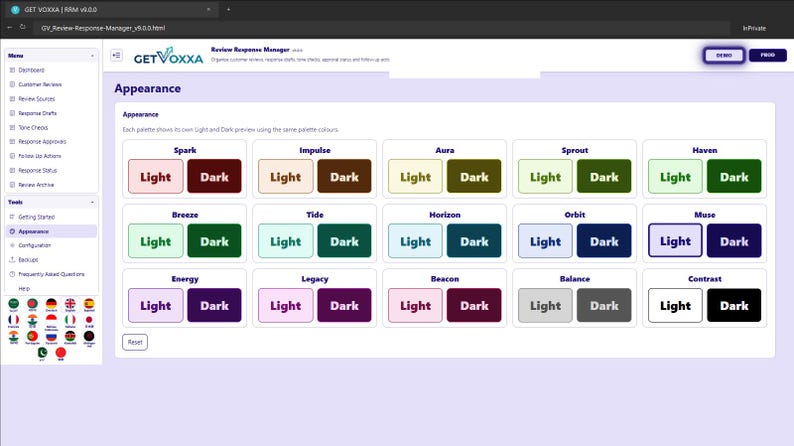
Task: Select Muse Dark theme
Action: coord(734,240)
